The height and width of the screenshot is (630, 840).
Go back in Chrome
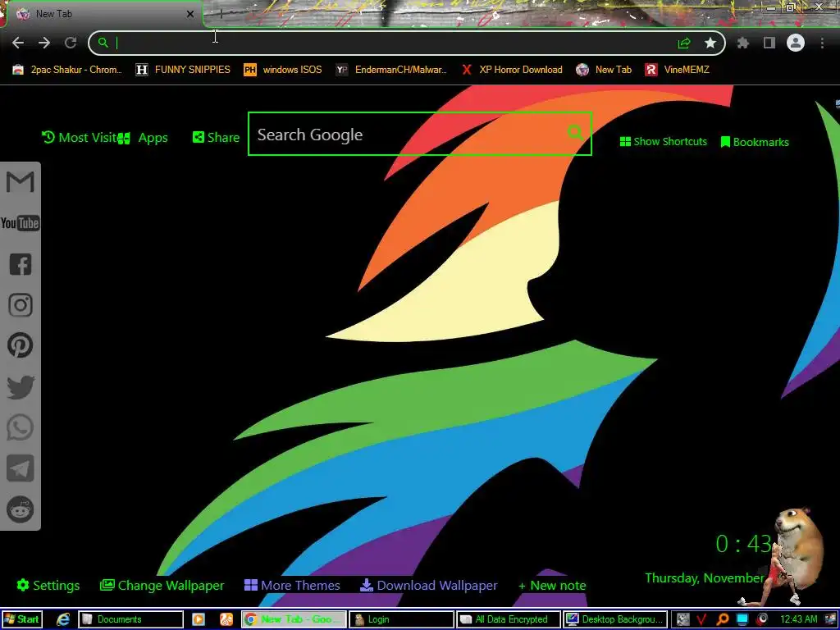click(x=18, y=43)
